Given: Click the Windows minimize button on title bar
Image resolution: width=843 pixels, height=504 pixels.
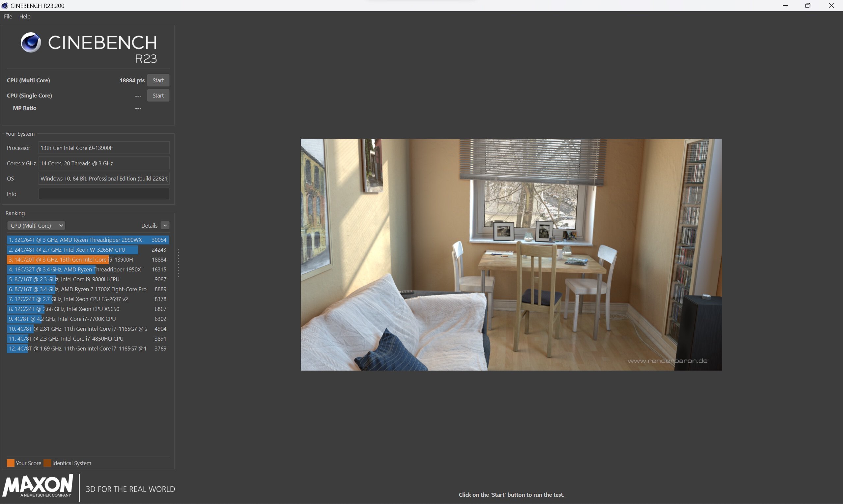Looking at the screenshot, I should [x=785, y=5].
